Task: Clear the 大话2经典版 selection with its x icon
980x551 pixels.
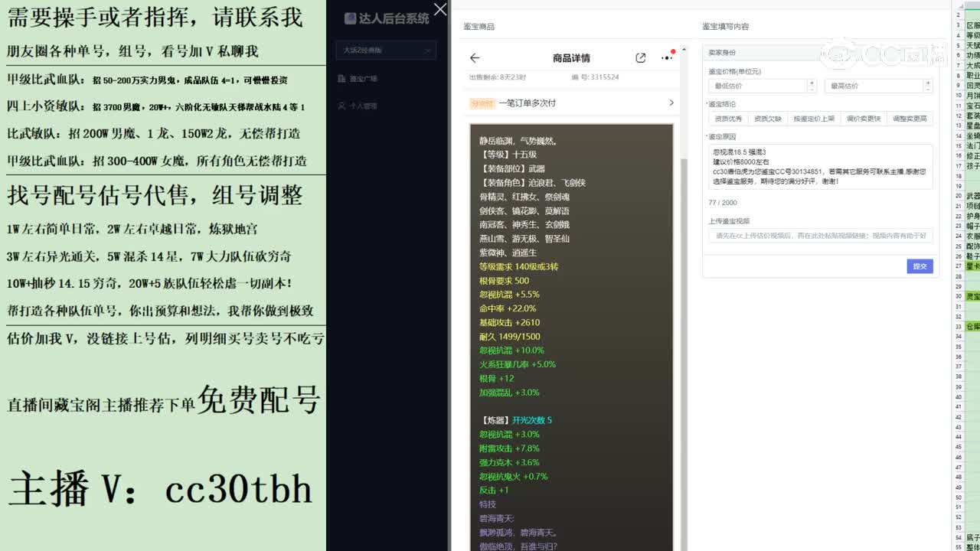Action: point(429,50)
